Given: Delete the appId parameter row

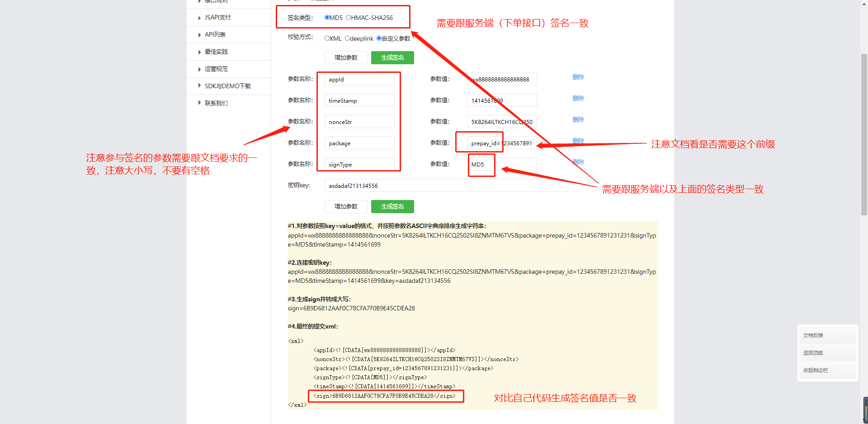Looking at the screenshot, I should point(578,77).
